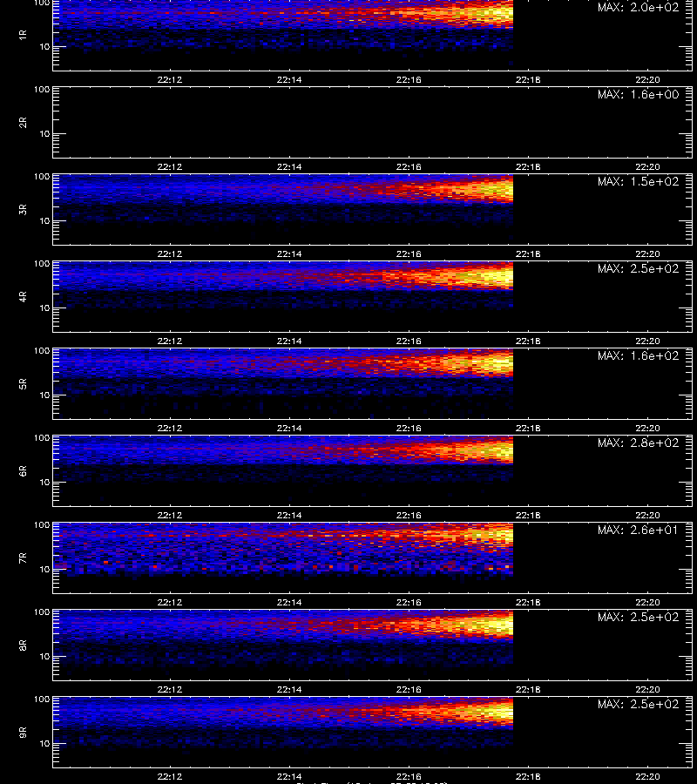Select the 'MAX: 2.5e+02' text in 8R panel

[639, 617]
